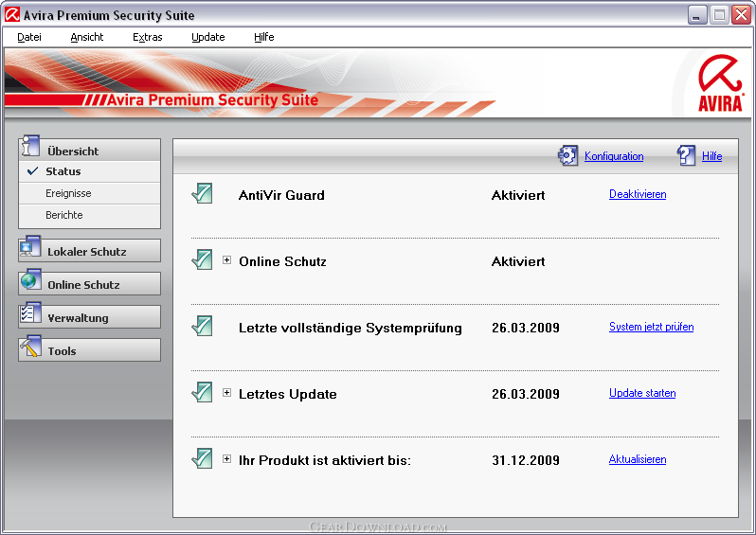Click the Hilfe link in the panel header
Screen dimensions: 756x535
[711, 156]
